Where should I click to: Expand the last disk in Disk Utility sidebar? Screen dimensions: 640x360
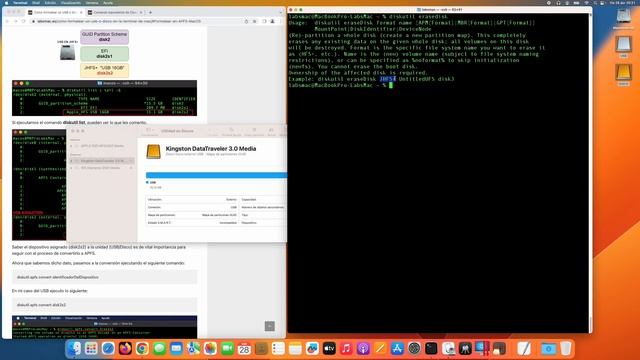[x=72, y=168]
